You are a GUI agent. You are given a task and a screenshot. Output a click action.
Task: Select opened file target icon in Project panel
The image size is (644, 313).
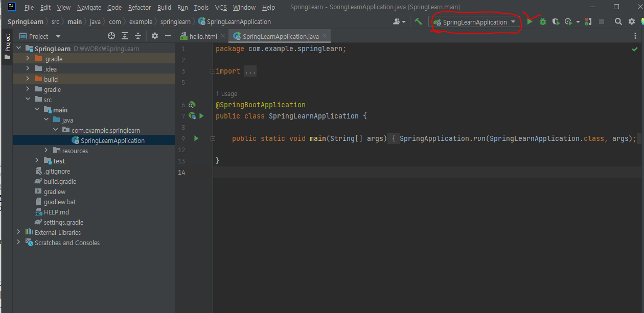pyautogui.click(x=111, y=36)
